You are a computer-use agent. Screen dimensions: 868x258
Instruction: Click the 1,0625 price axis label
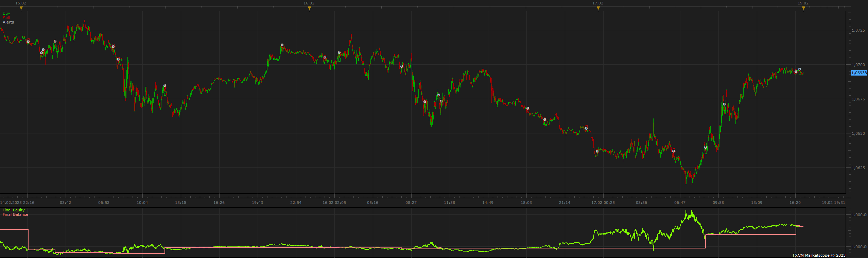point(858,168)
